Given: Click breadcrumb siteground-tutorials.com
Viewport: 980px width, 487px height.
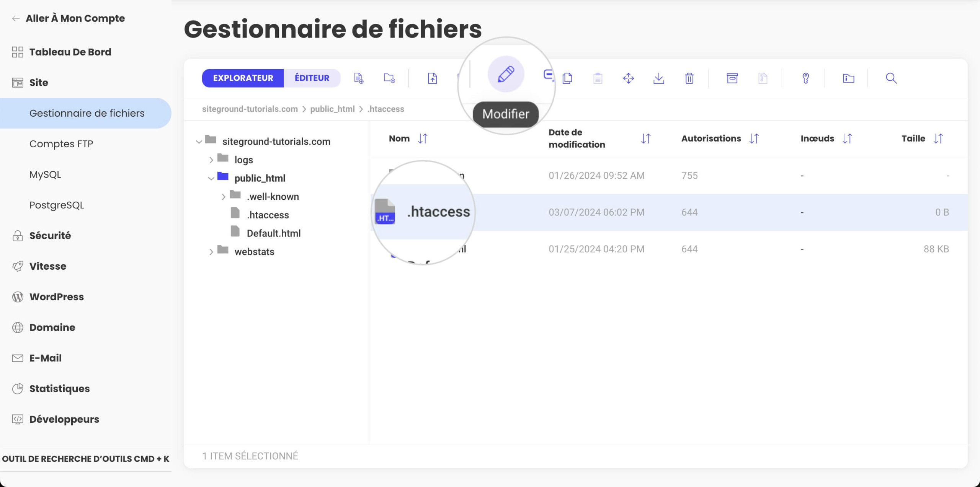Looking at the screenshot, I should tap(250, 109).
